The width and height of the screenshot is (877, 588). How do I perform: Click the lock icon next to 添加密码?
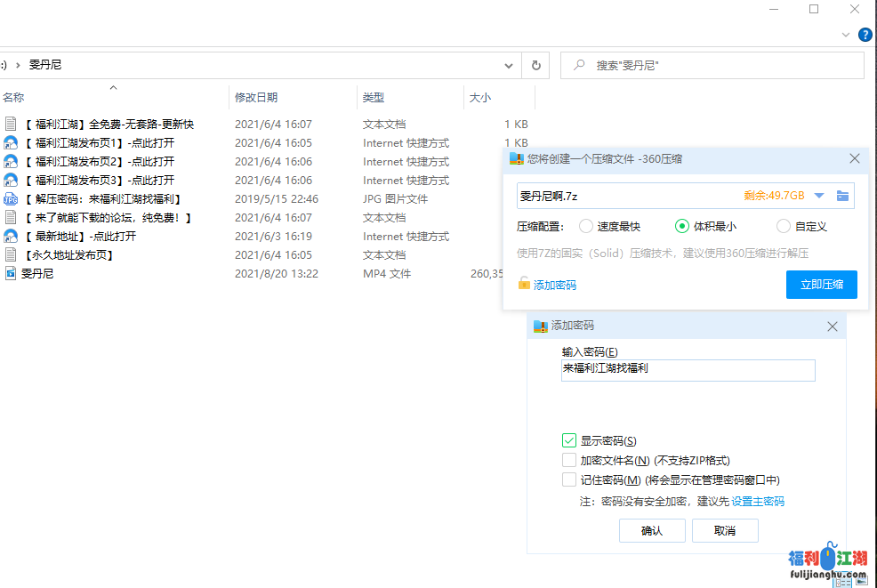(525, 284)
